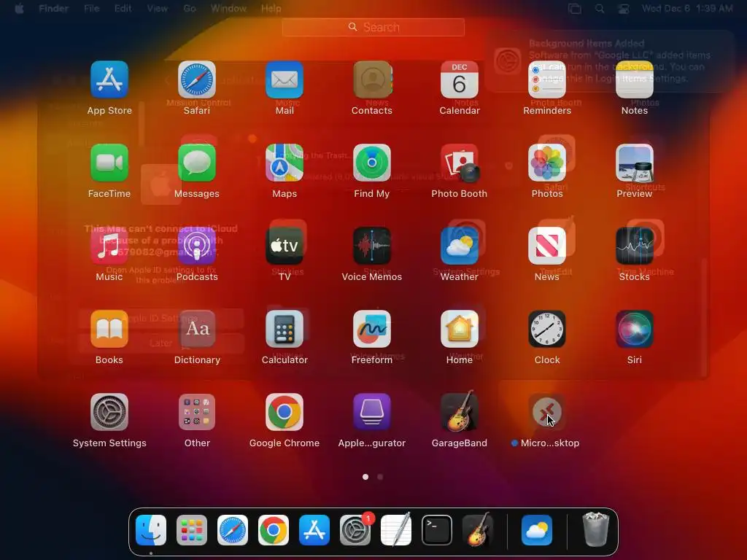The height and width of the screenshot is (560, 747).
Task: Open Podcasts app icon
Action: (x=197, y=246)
